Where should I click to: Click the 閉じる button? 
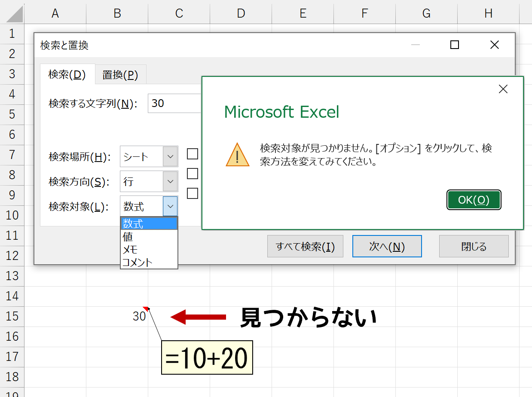[x=474, y=246]
